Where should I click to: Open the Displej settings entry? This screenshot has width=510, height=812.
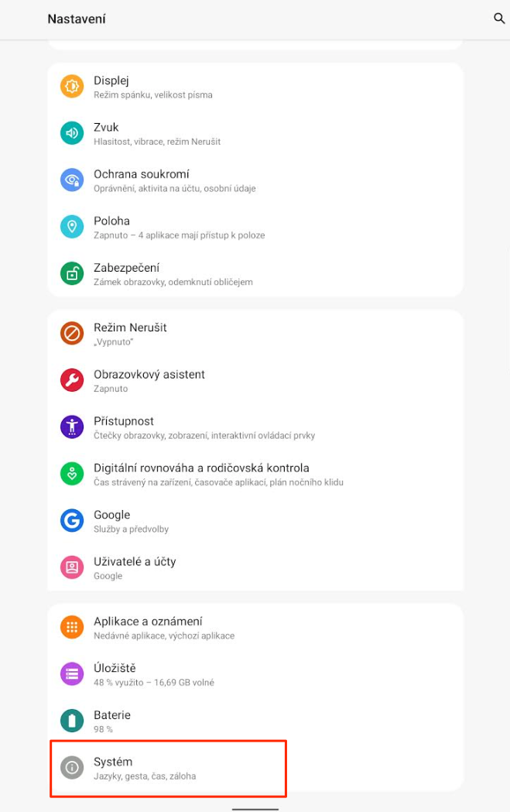(153, 87)
